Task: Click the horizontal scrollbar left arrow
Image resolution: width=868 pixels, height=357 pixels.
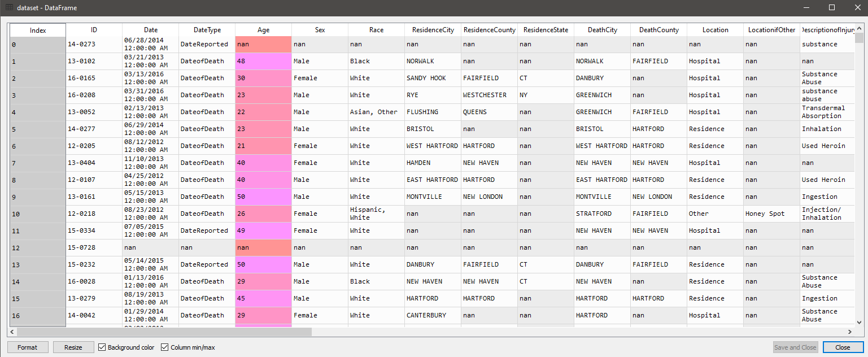Action: click(12, 332)
